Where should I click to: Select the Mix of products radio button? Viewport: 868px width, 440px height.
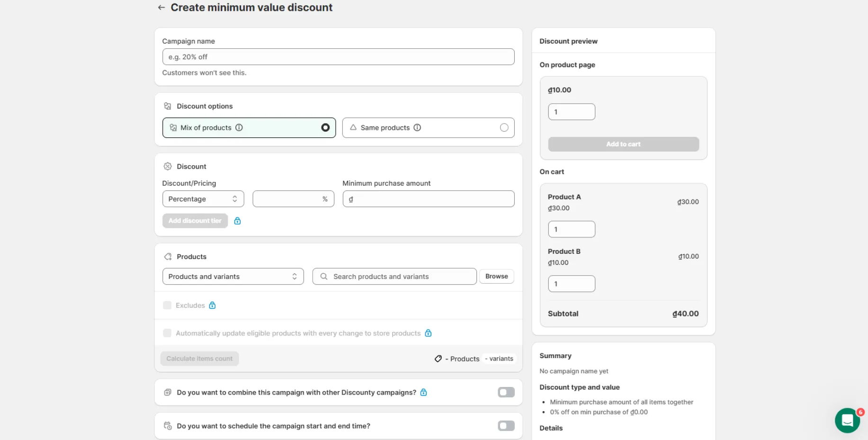[325, 127]
